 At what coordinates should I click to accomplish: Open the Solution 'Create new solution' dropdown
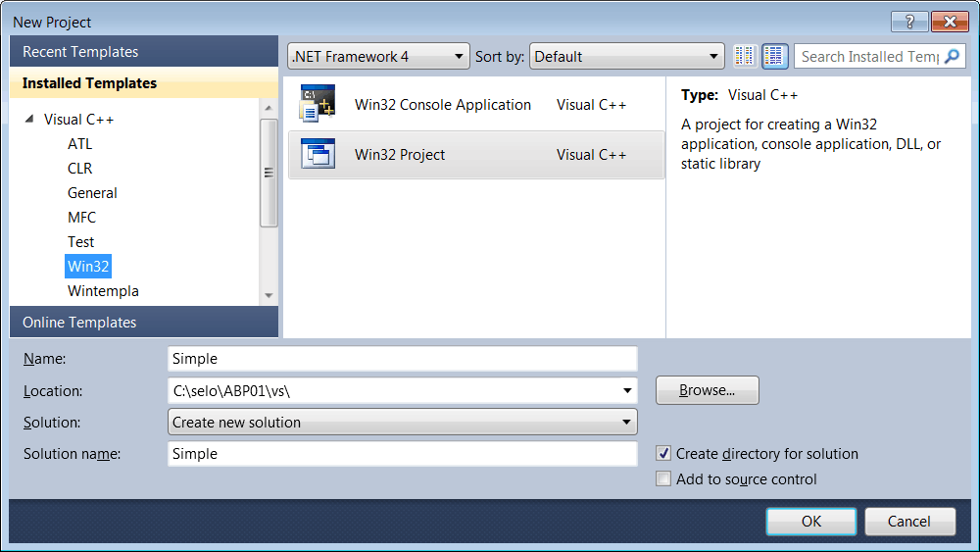403,422
